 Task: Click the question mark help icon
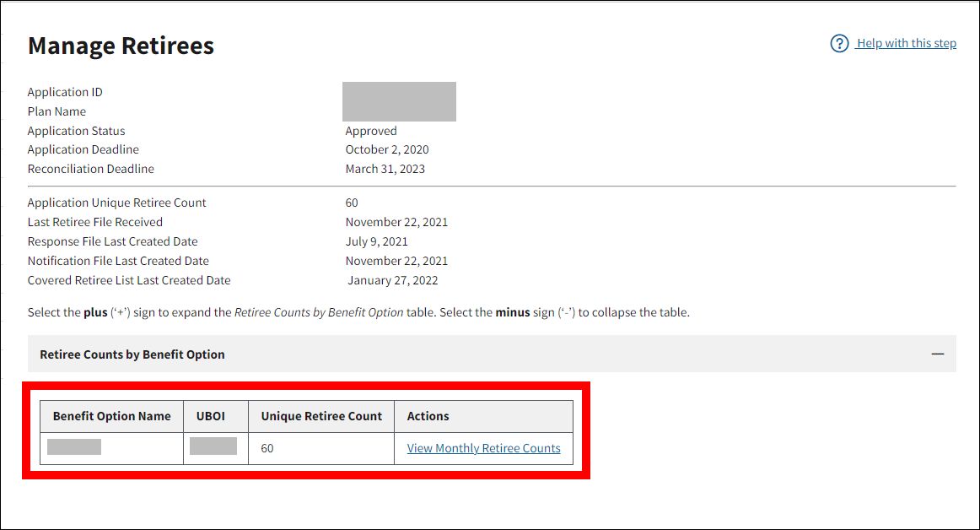(x=839, y=44)
